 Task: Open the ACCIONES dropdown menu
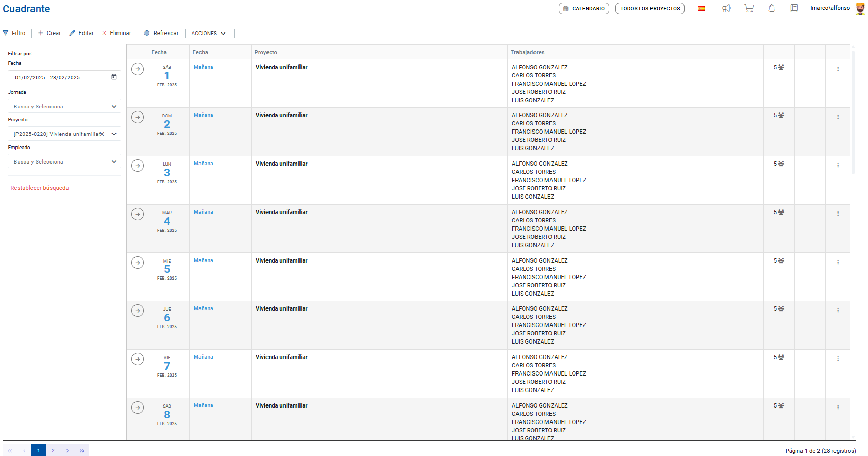click(208, 33)
